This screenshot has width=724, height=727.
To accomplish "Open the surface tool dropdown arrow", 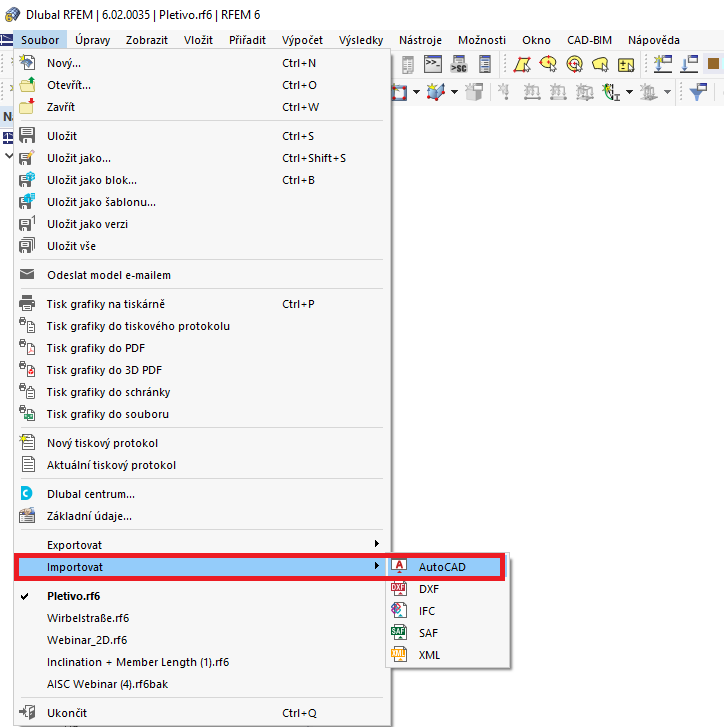I will click(416, 92).
